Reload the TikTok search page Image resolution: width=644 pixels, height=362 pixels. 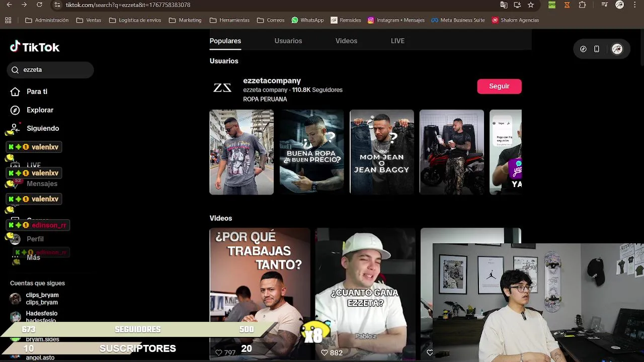point(39,5)
